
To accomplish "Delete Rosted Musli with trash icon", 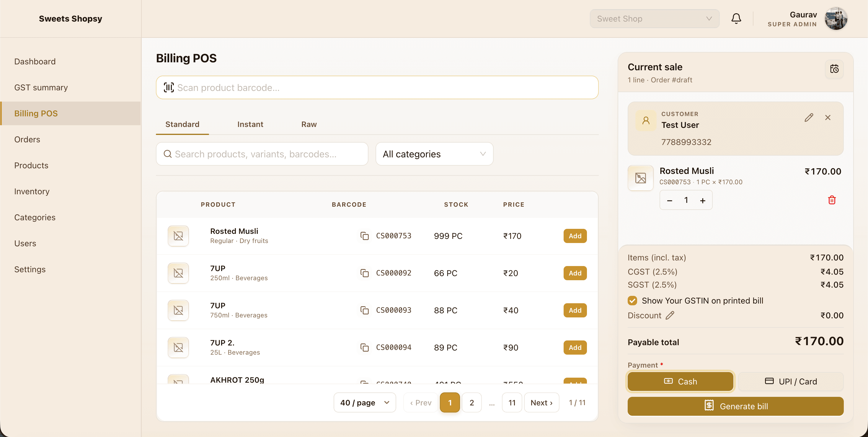I will tap(832, 200).
